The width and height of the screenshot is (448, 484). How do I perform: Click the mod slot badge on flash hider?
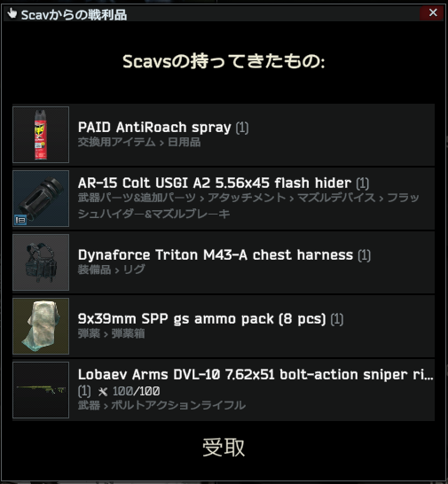20,220
